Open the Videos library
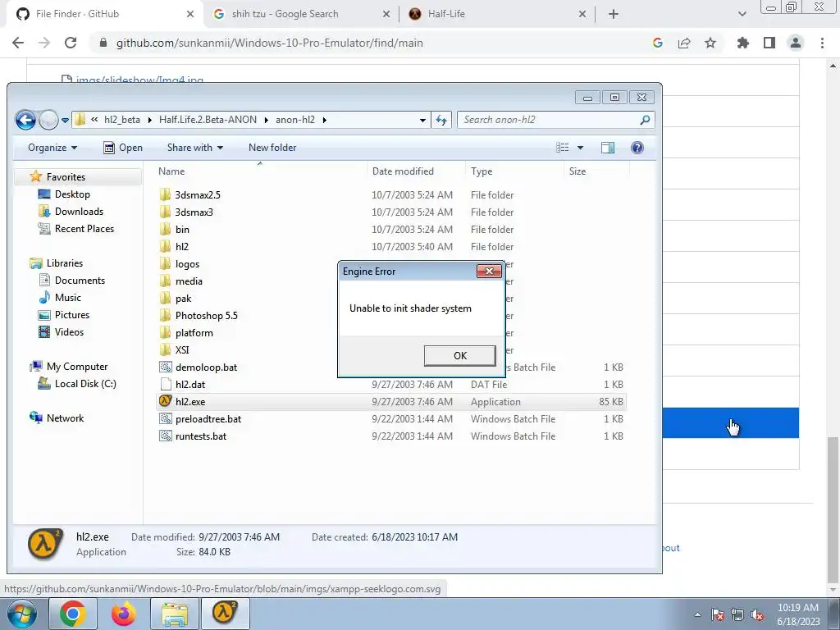Image resolution: width=840 pixels, height=630 pixels. click(x=69, y=332)
